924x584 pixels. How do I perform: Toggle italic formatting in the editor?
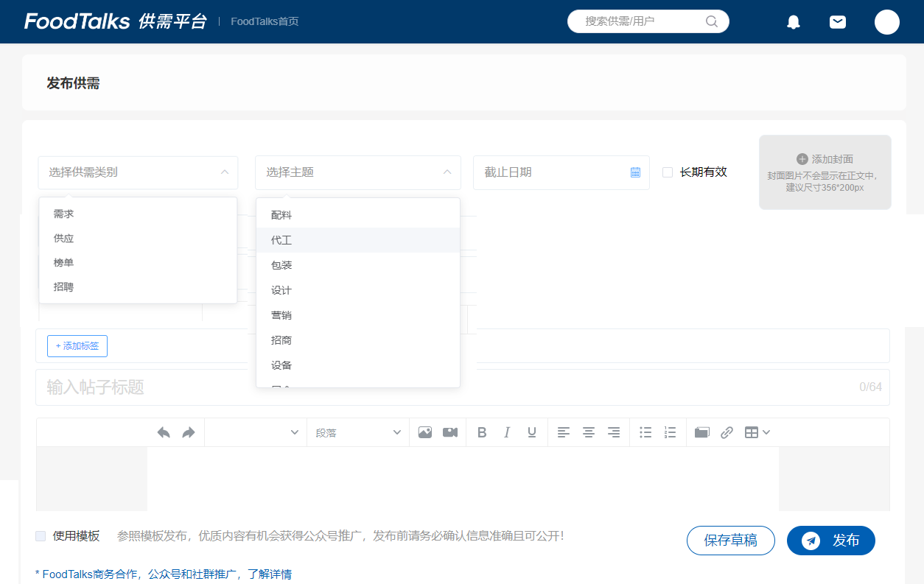pyautogui.click(x=507, y=432)
